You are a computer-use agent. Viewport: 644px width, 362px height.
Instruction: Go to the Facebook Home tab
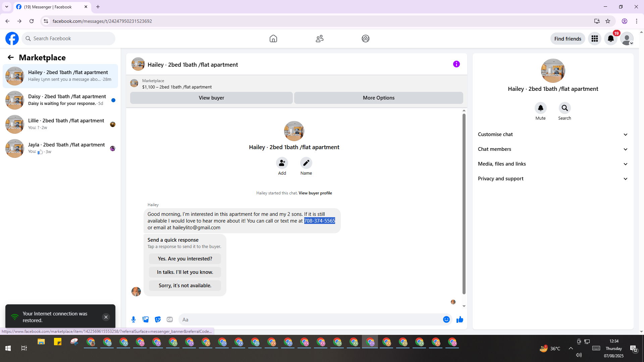273,39
